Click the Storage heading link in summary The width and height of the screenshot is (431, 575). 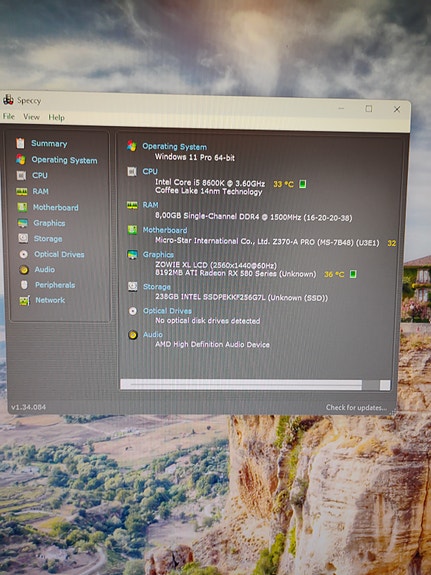pos(157,287)
